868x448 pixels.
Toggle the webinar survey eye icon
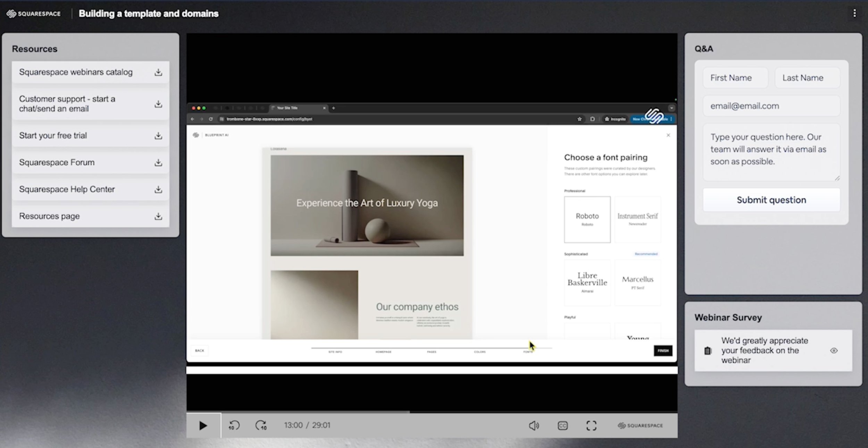(x=834, y=350)
